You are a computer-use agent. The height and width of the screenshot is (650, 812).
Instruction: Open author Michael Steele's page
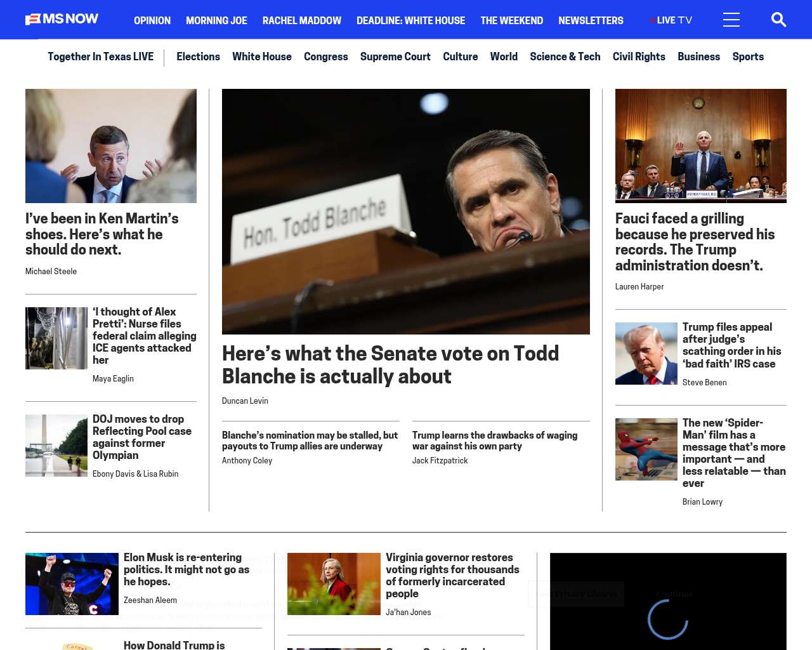click(51, 271)
